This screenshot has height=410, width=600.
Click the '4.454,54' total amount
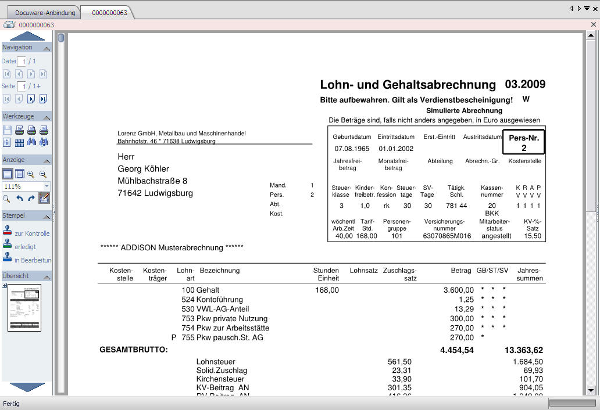point(457,350)
